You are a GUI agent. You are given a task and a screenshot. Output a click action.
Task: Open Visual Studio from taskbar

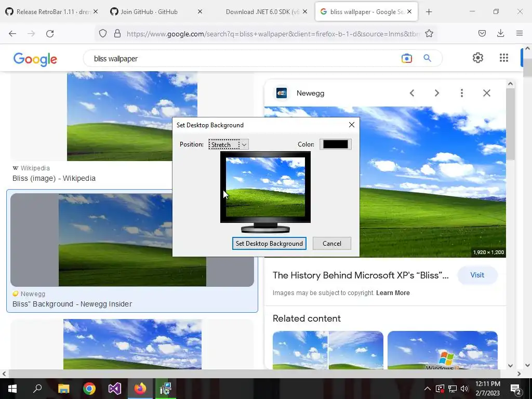[x=115, y=389]
